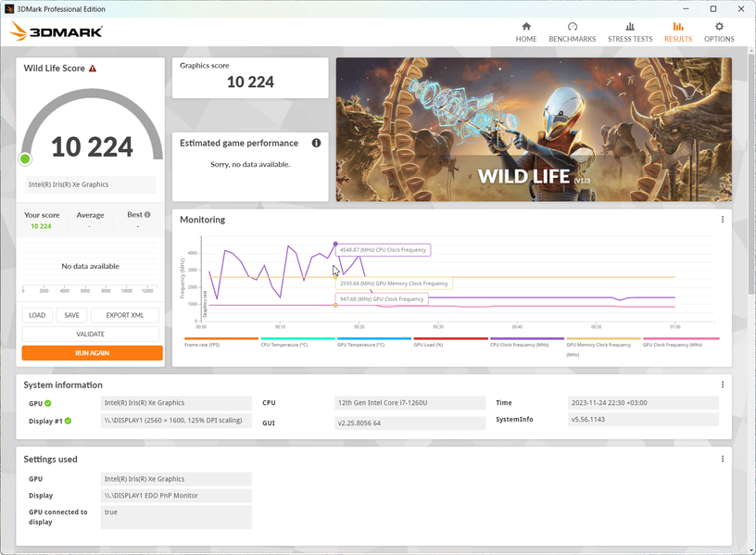Toggle the Frame rate (FPS) legend entry
756x555 pixels.
[x=221, y=342]
